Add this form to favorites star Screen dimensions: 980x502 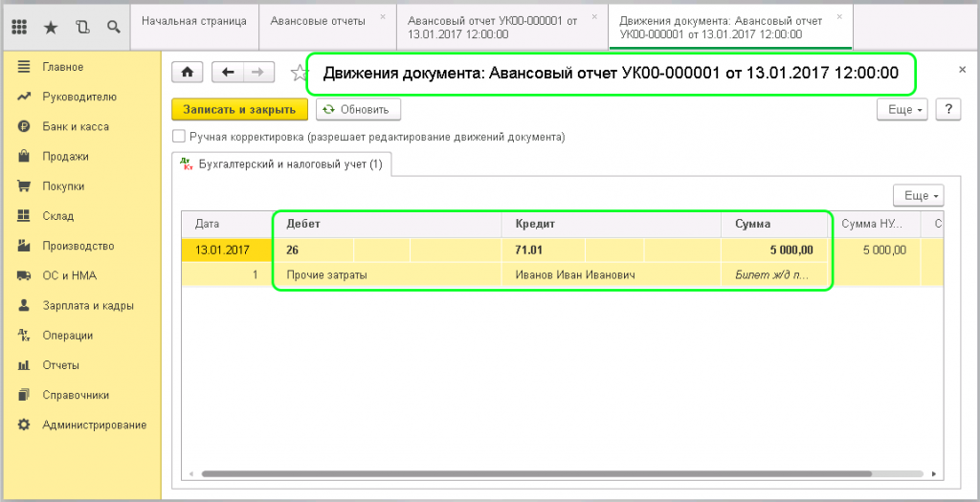point(300,73)
